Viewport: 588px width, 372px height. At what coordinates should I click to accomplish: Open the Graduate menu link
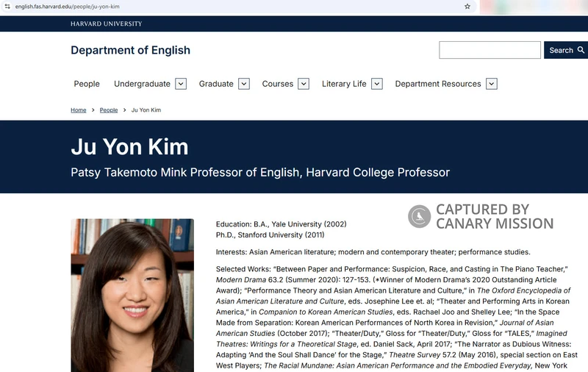(x=216, y=84)
